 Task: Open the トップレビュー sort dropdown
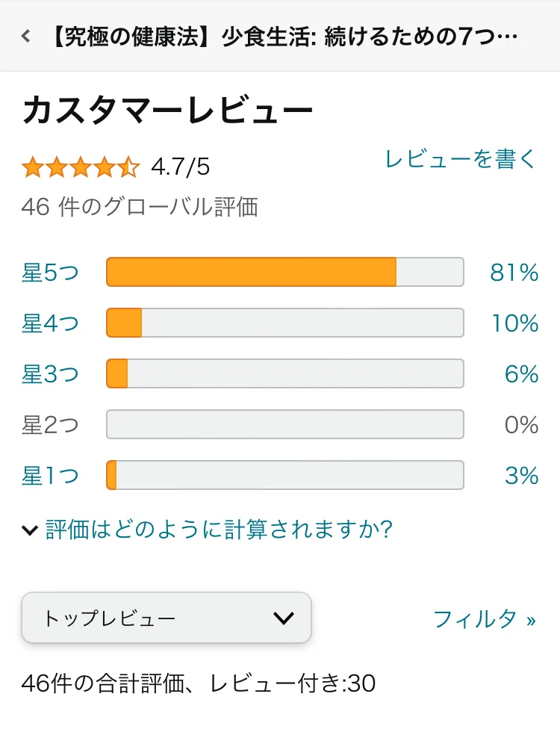click(167, 618)
